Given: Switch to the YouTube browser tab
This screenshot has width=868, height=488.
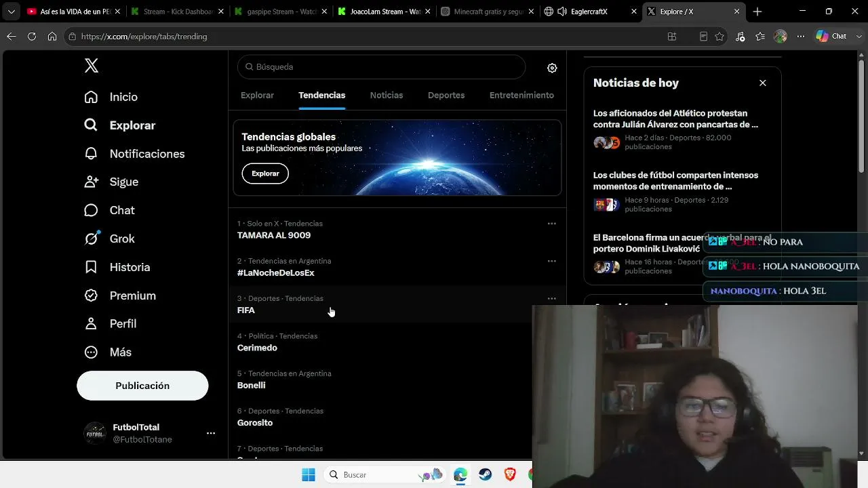Looking at the screenshot, I should click(x=73, y=12).
